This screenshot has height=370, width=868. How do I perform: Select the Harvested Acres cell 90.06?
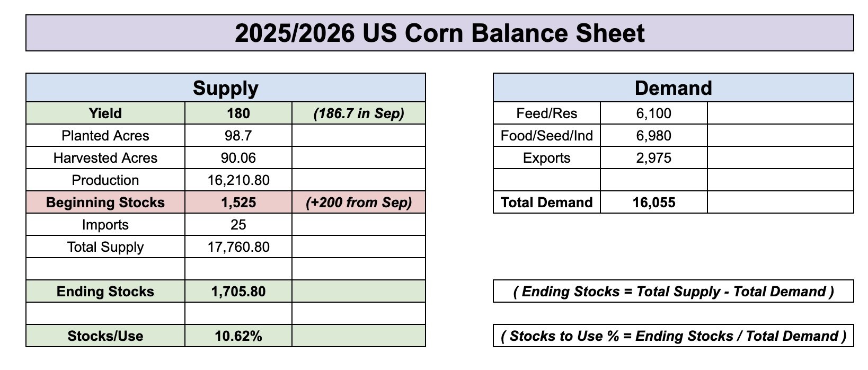[x=238, y=158]
